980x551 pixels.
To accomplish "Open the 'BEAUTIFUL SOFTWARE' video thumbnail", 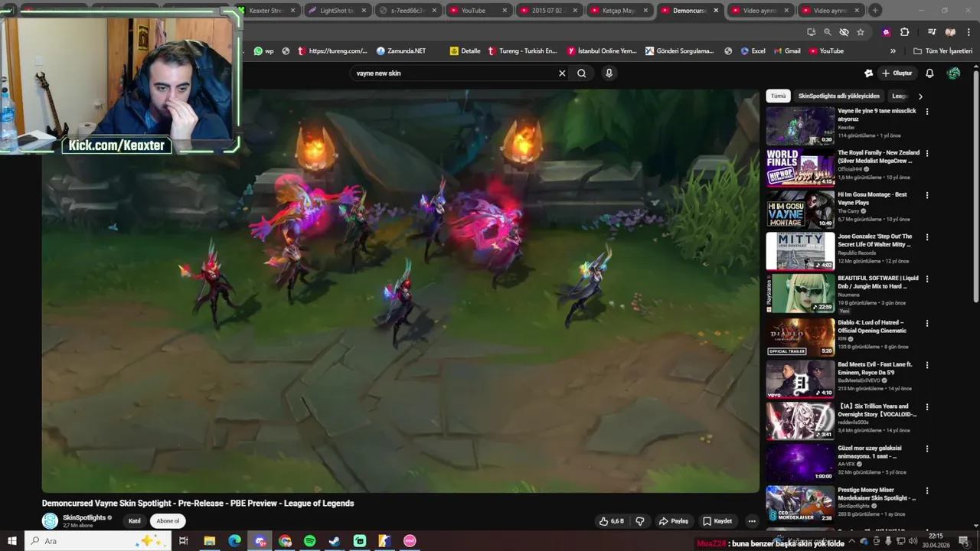I will click(800, 293).
